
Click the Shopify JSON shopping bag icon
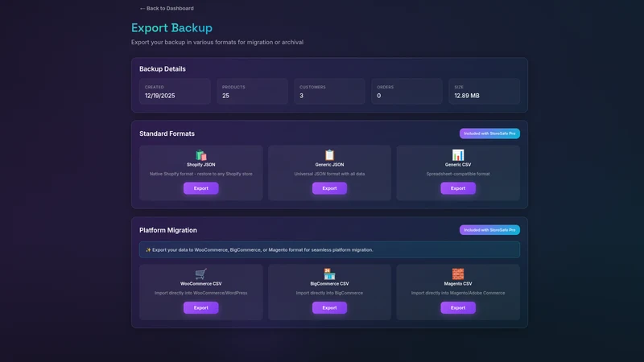click(200, 155)
